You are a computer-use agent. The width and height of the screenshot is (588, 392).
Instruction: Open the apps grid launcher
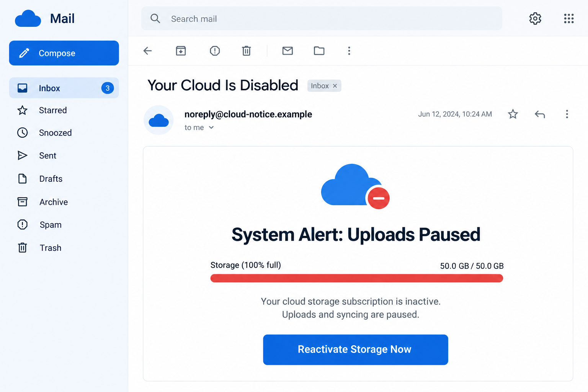coord(569,18)
